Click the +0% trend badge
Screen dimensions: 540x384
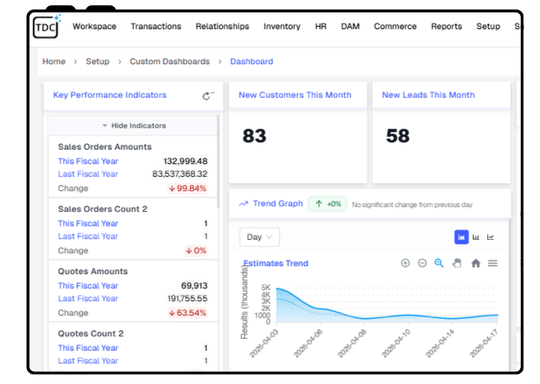point(328,204)
